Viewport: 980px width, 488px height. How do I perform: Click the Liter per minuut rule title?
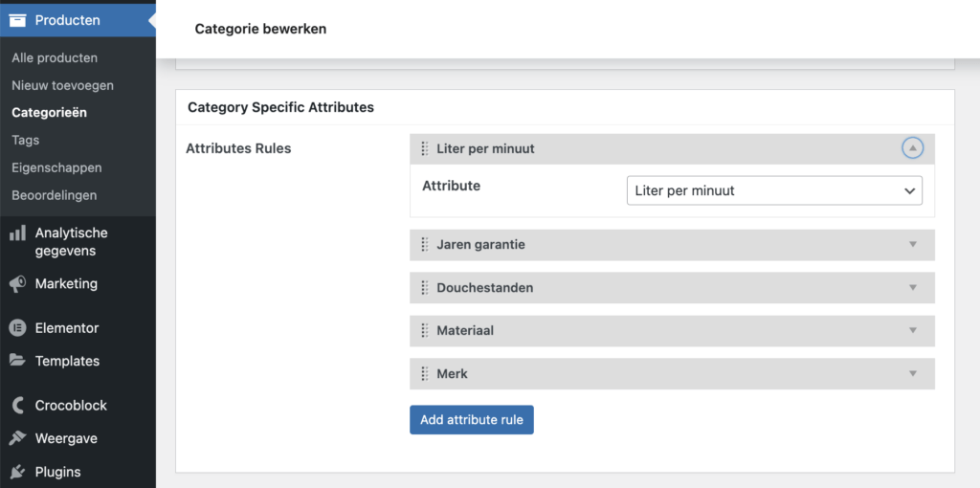(485, 149)
